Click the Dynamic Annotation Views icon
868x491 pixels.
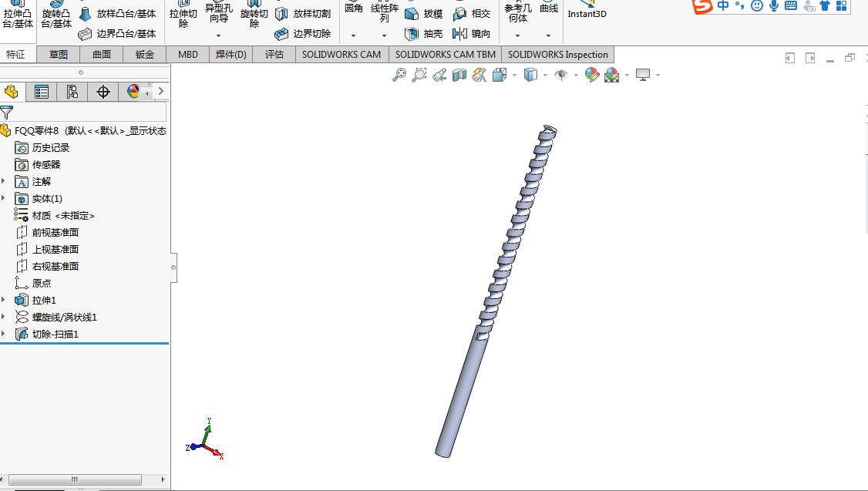pos(479,75)
